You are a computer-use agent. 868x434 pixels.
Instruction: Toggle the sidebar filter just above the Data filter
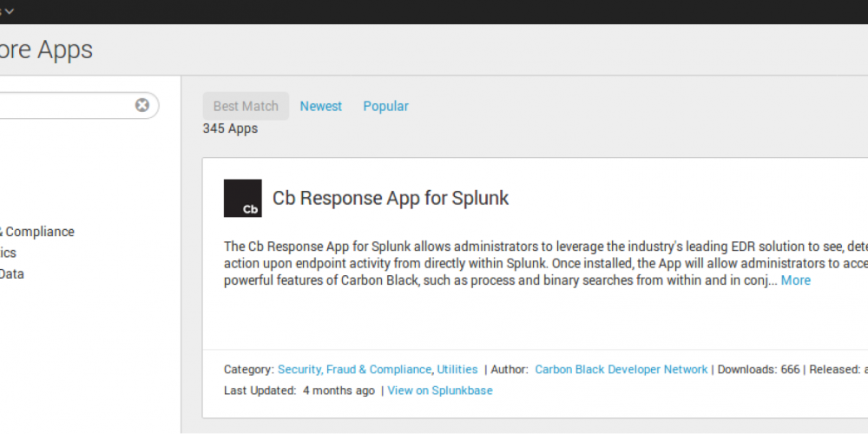point(9,253)
